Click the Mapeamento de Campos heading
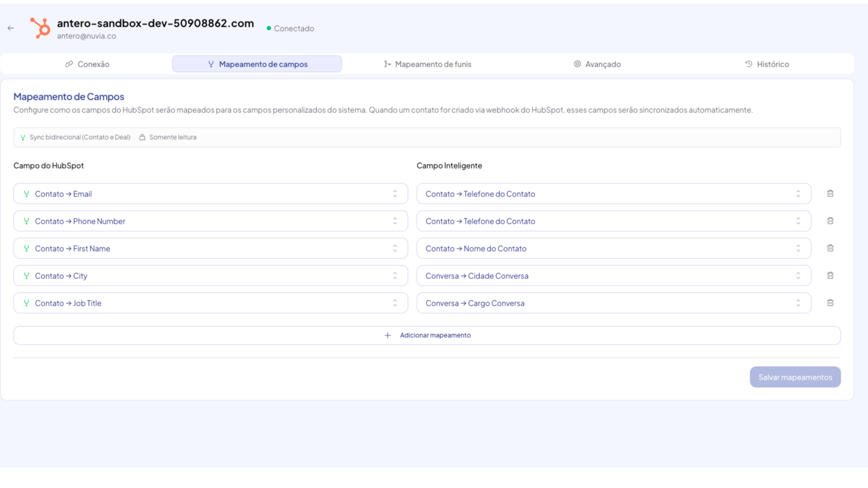 coord(69,97)
